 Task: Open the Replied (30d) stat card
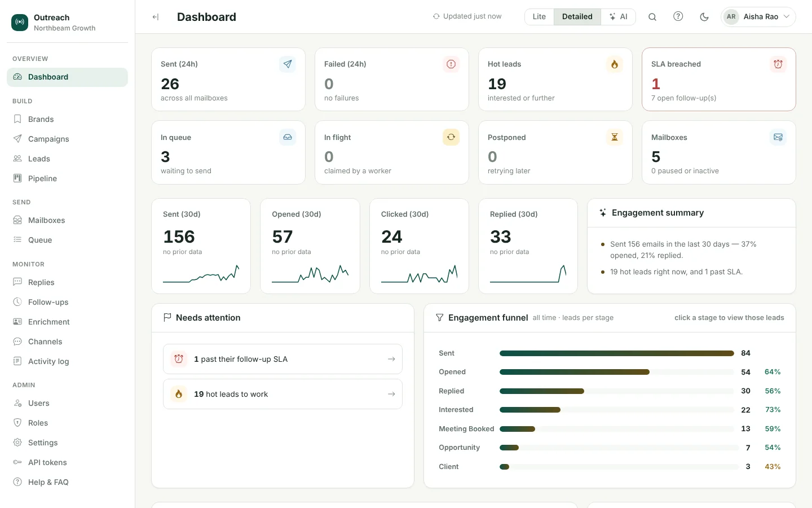coord(528,246)
